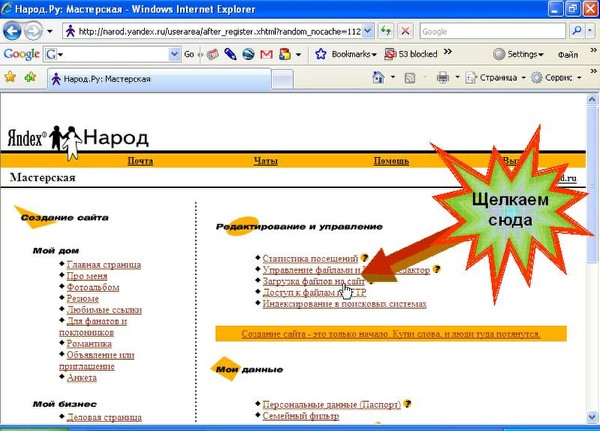The height and width of the screenshot is (431, 600).
Task: Click the page scrollbar down arrow
Action: pyautogui.click(x=592, y=417)
